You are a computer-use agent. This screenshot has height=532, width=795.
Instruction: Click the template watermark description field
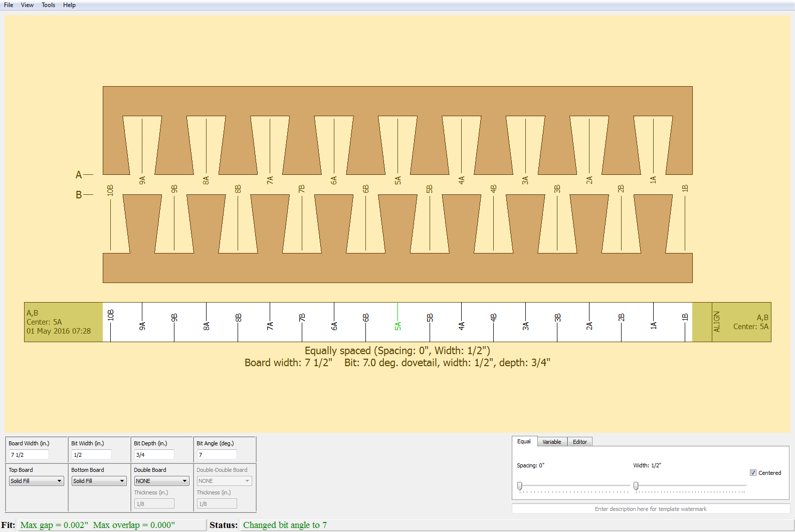pyautogui.click(x=651, y=509)
